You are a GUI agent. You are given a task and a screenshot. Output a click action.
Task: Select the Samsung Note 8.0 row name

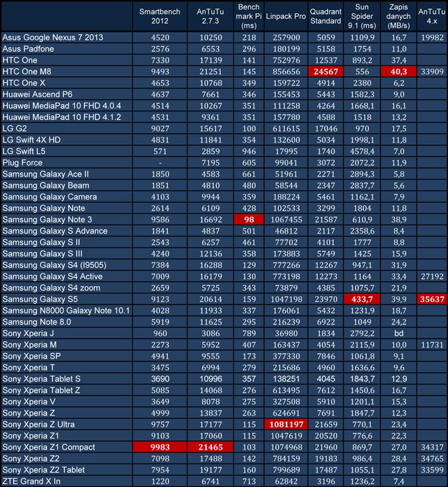click(x=37, y=322)
